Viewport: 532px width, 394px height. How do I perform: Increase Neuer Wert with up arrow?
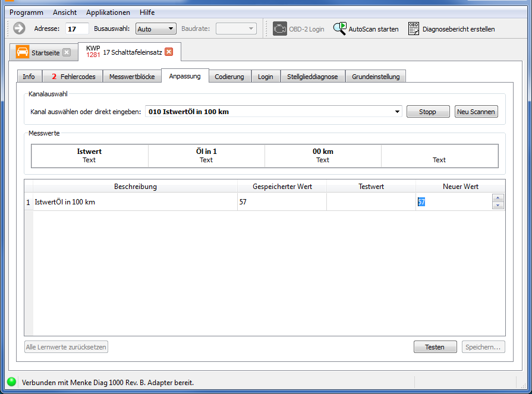click(498, 198)
